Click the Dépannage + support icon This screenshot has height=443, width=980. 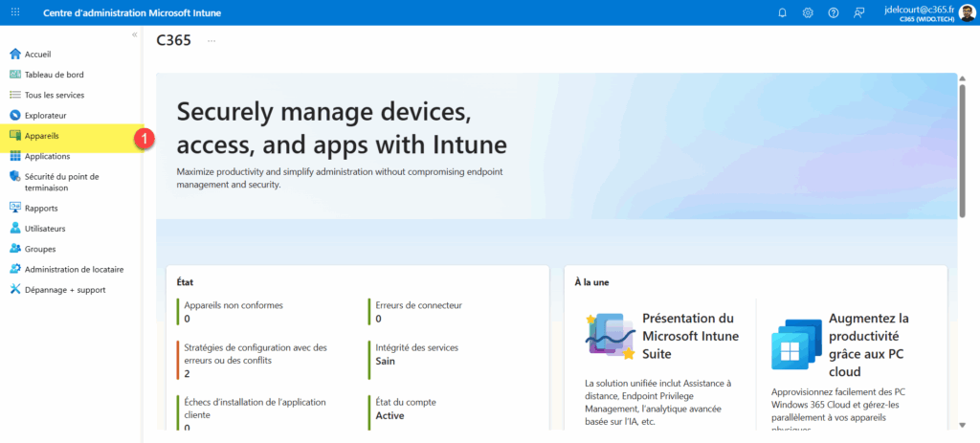[15, 289]
